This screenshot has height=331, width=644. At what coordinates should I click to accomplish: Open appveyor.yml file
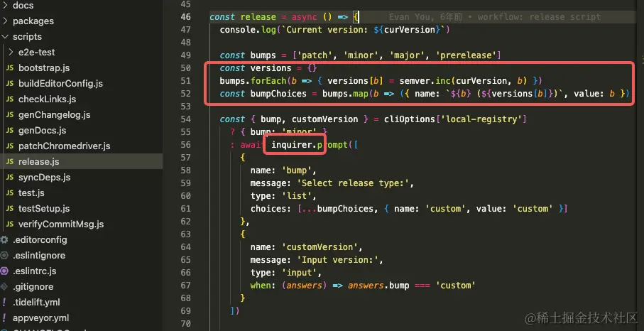[40, 318]
